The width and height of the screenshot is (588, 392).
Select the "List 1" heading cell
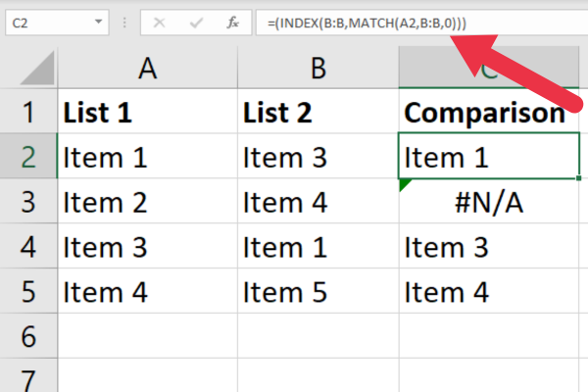tap(147, 113)
